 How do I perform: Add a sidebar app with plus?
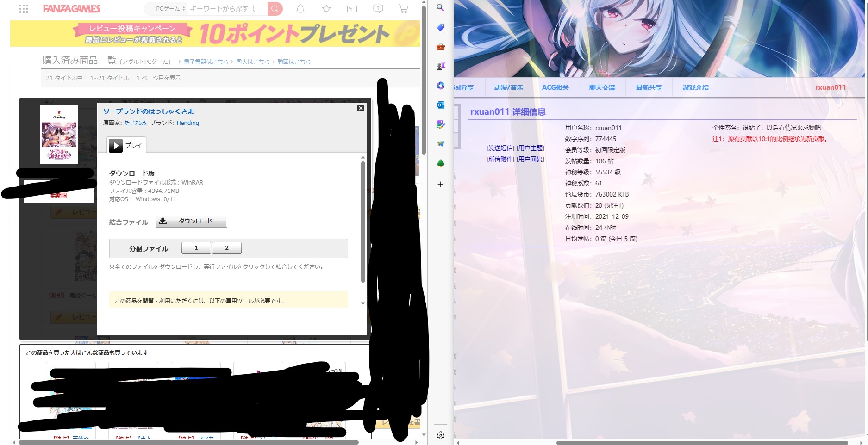441,184
